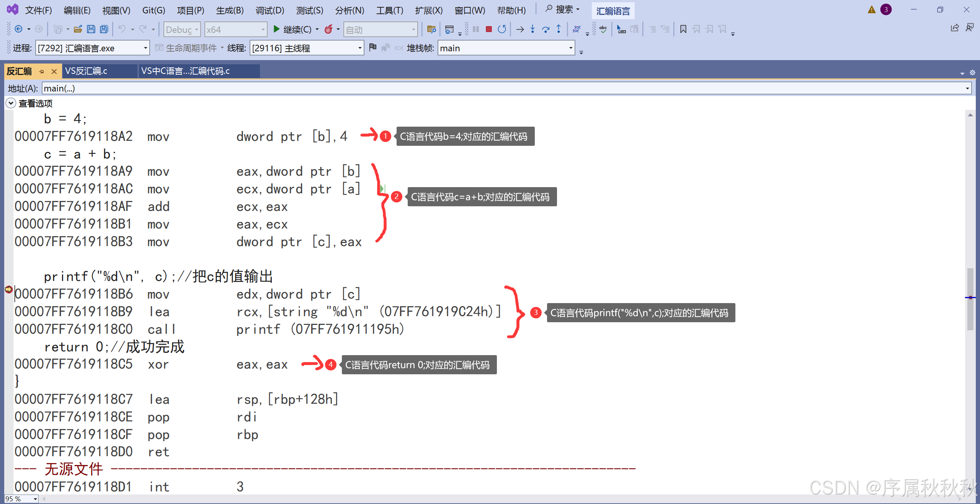Image resolution: width=980 pixels, height=504 pixels.
Task: Click the ret instruction at 18D0
Action: 92,452
